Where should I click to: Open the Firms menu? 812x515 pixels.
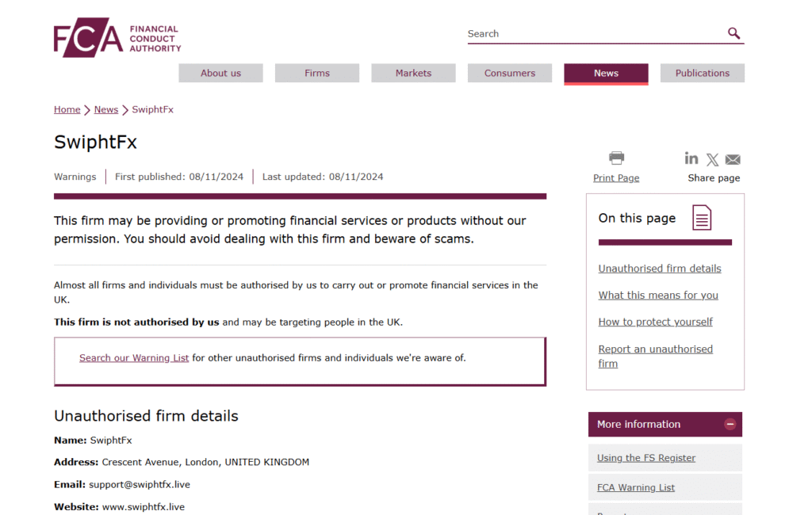(317, 73)
